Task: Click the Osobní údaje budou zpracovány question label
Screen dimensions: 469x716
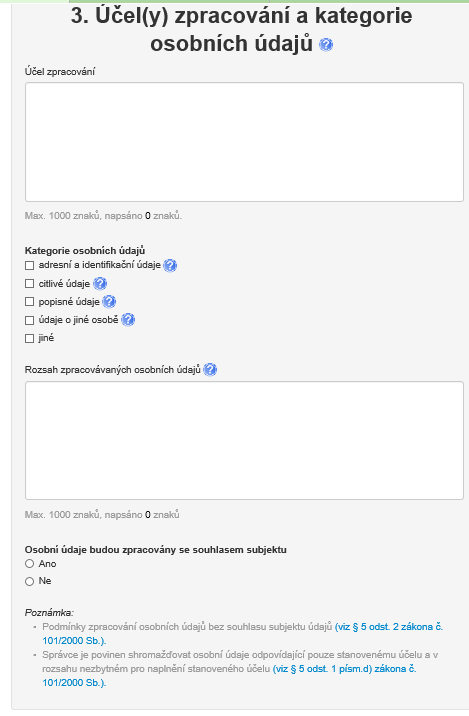Action: (x=156, y=549)
